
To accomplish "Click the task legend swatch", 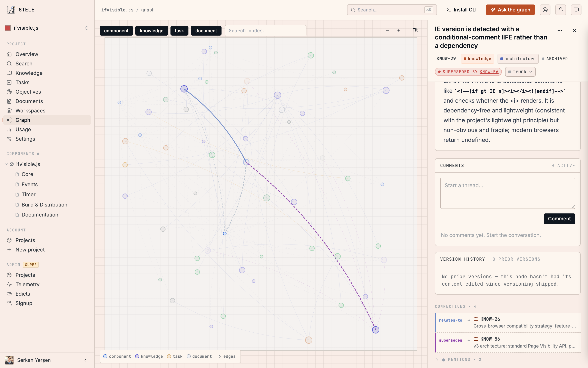I will pos(169,356).
